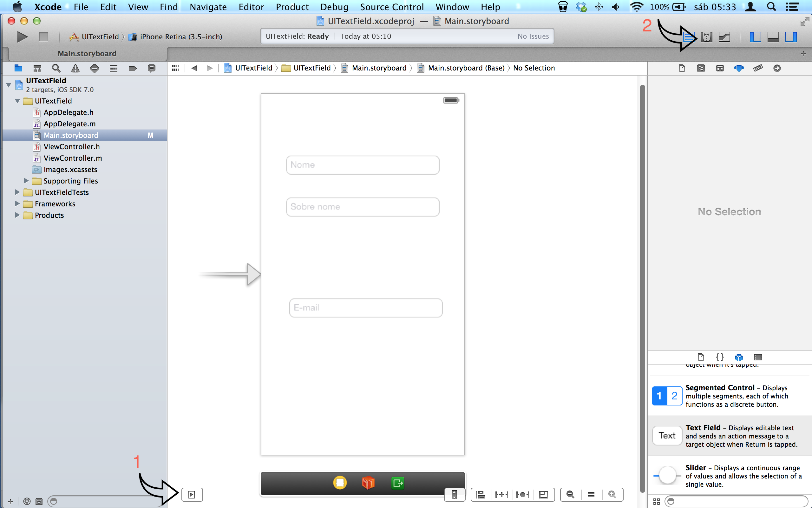Image resolution: width=812 pixels, height=508 pixels.
Task: Open the Media library
Action: [x=758, y=357]
